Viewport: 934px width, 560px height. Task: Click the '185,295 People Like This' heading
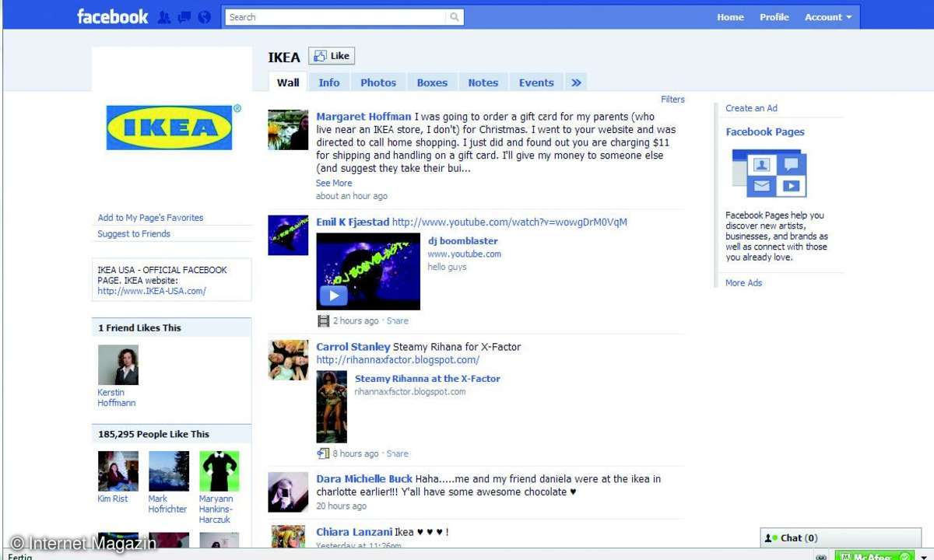(153, 435)
